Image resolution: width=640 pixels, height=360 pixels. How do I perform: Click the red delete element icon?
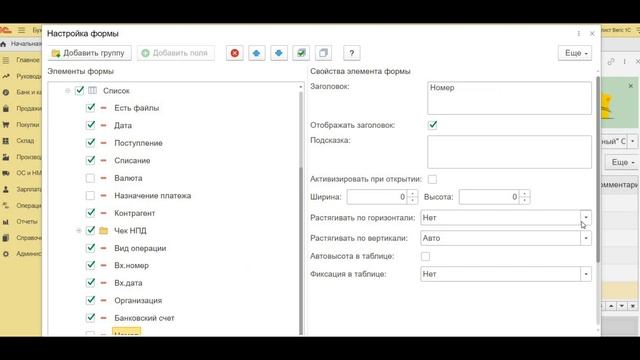click(x=235, y=53)
